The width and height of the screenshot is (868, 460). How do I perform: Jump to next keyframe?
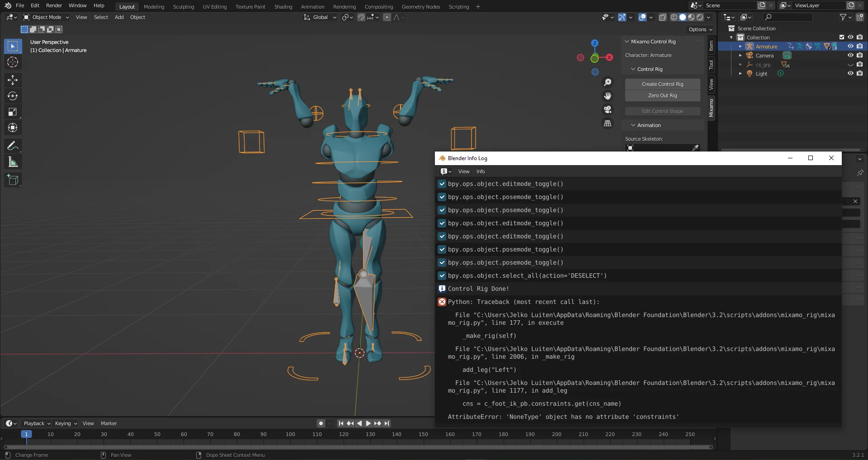pos(377,423)
